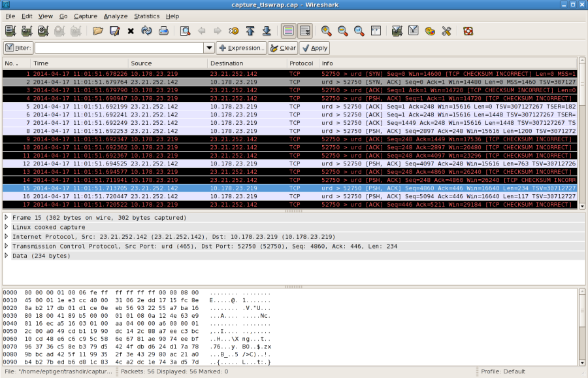Expand the Internet Protocol tree entry
588x378 pixels.
tap(7, 237)
